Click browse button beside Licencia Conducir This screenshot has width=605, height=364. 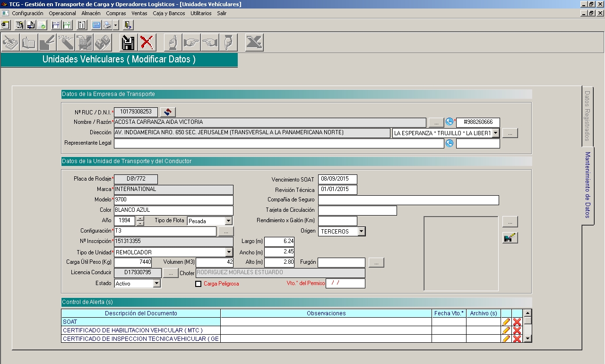point(171,273)
